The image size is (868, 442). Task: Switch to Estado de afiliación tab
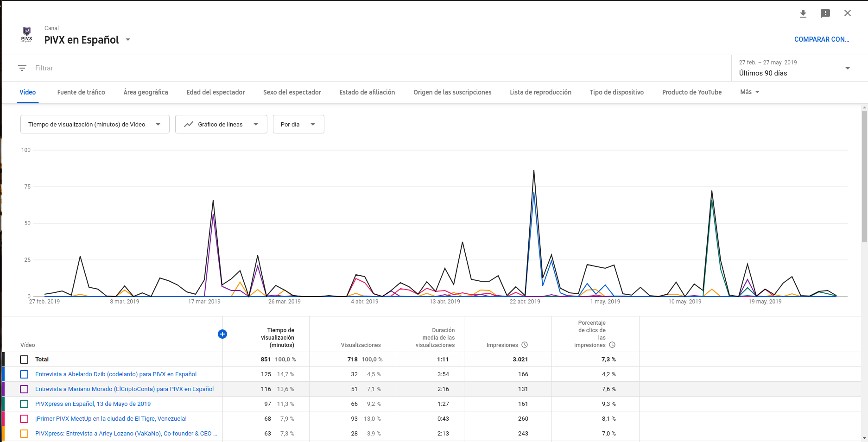[367, 92]
